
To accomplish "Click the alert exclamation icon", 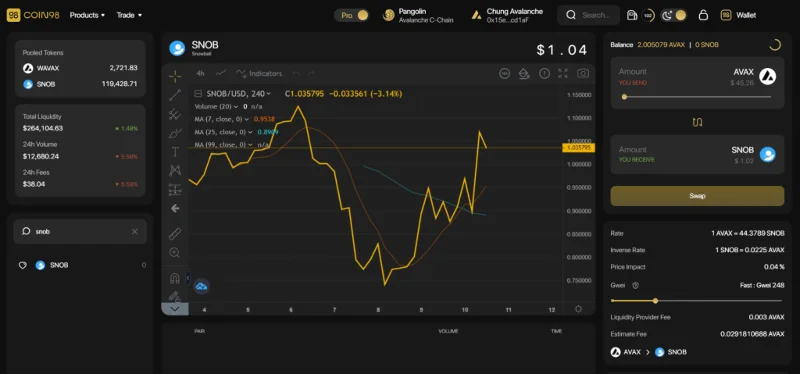I will tap(544, 73).
